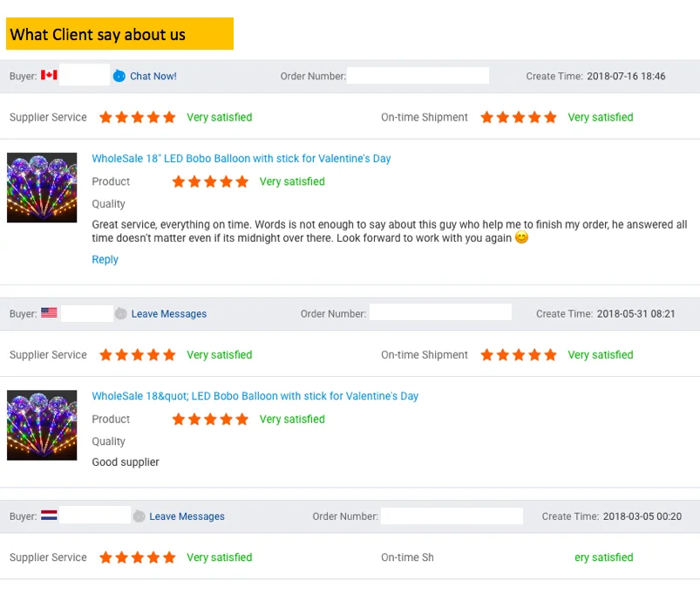This screenshot has height=595, width=700.
Task: Click Reply under the first review
Action: tap(105, 259)
